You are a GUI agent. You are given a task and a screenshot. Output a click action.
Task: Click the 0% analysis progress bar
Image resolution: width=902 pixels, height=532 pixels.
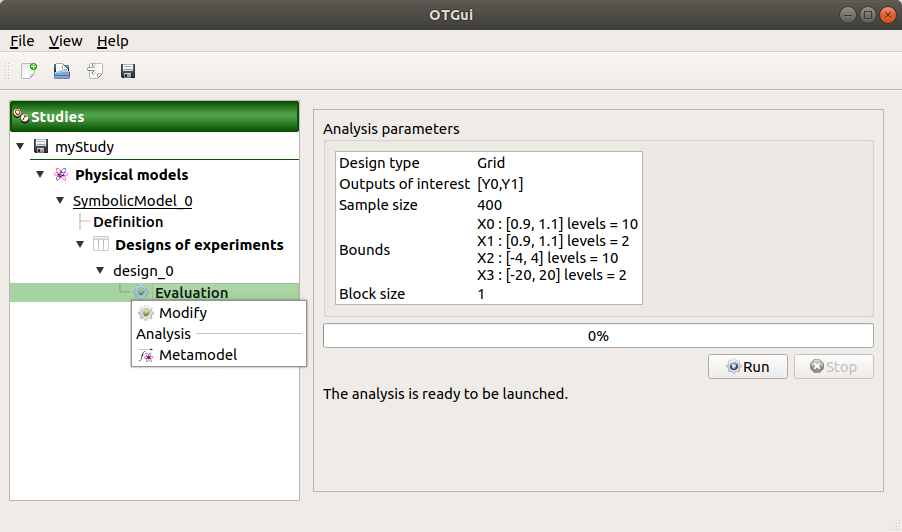(x=597, y=336)
